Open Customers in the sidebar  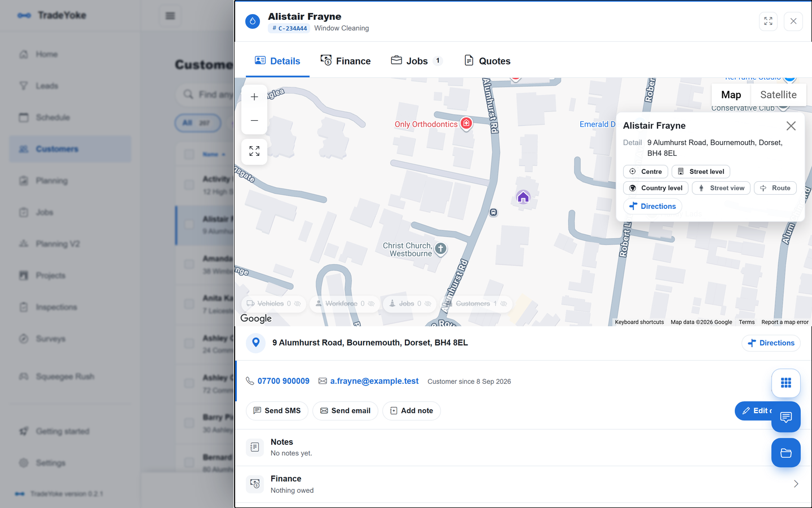70,149
